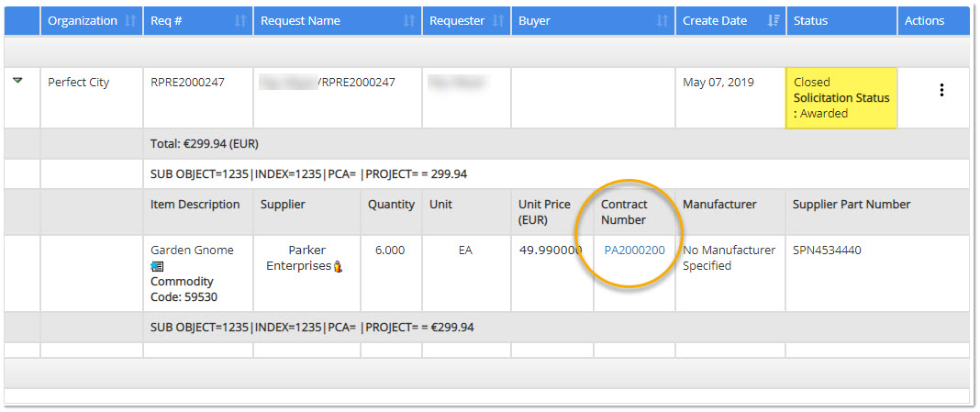The width and height of the screenshot is (980, 412).
Task: Click the Closed Awarded status cell
Action: point(841,97)
